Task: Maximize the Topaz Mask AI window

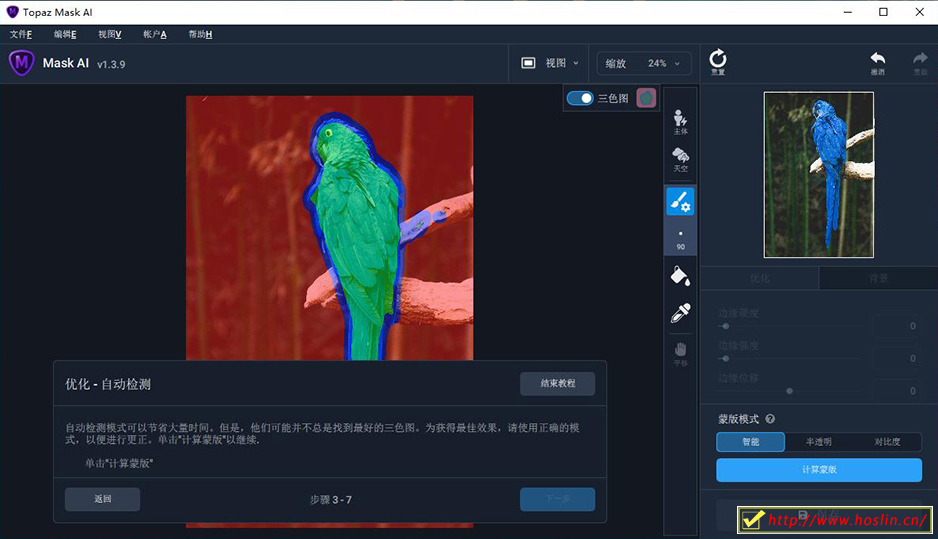Action: pos(883,12)
